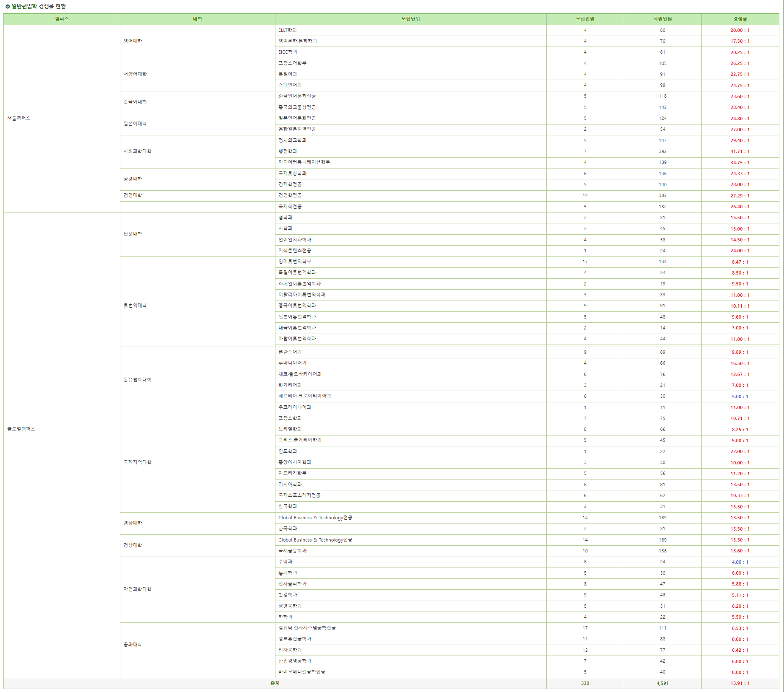The height and width of the screenshot is (692, 784).
Task: Select the 서울캠퍼스 cell
Action: point(62,118)
